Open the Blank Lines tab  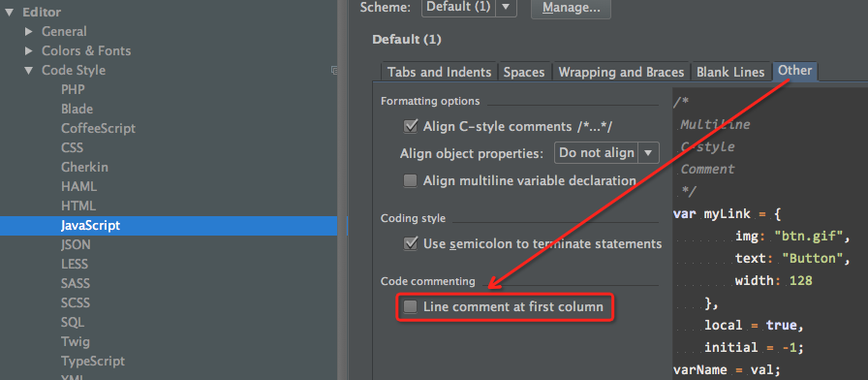coord(730,72)
